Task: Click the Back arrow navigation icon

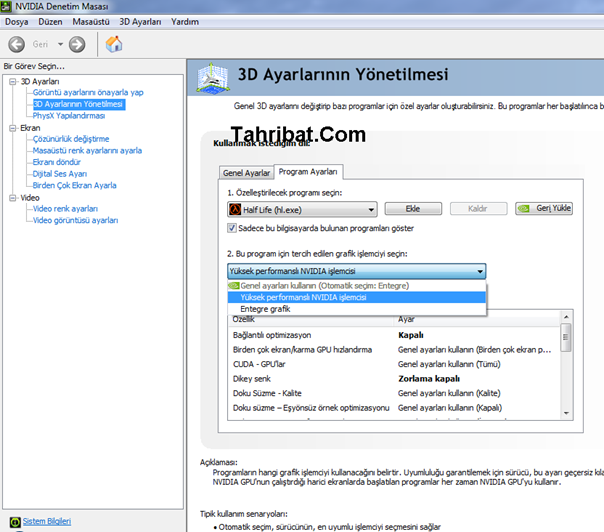Action: (x=17, y=44)
